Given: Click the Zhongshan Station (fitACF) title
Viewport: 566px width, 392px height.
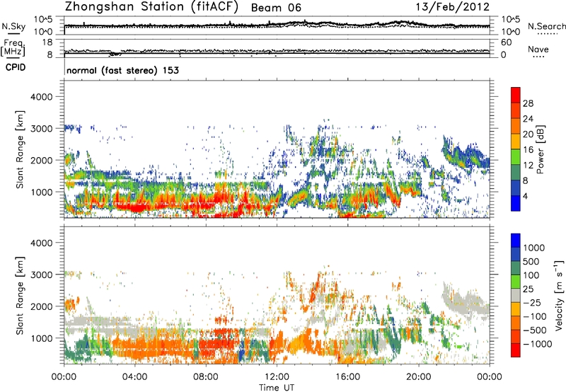Looking at the screenshot, I should (151, 7).
